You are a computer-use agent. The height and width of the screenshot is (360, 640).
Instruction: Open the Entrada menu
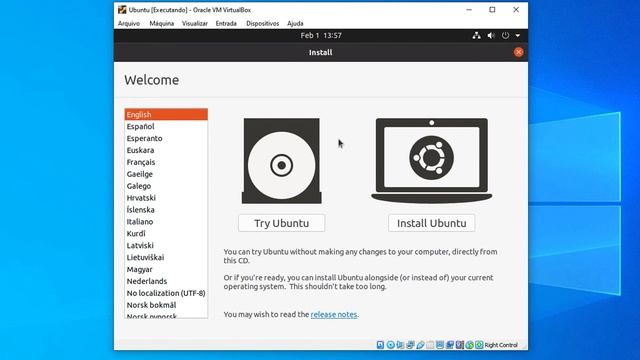point(226,23)
